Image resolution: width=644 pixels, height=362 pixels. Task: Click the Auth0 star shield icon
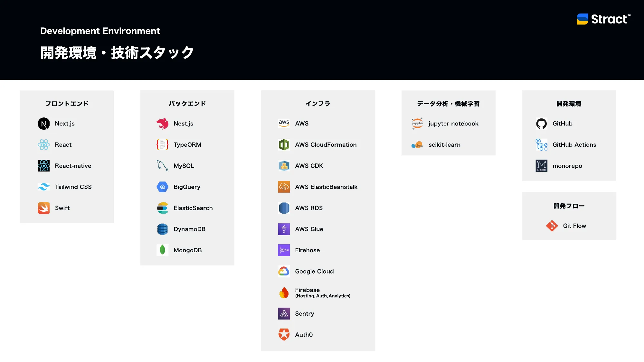coord(284,335)
